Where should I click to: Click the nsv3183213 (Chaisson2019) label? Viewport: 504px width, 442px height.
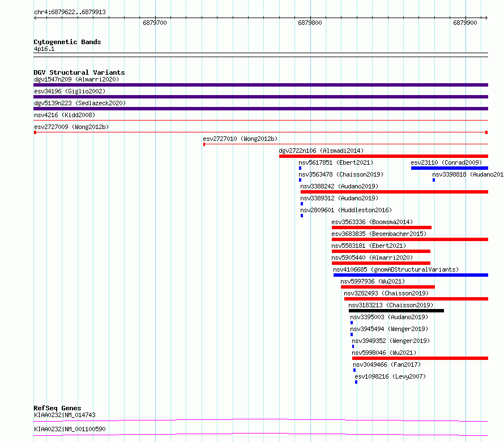click(391, 305)
